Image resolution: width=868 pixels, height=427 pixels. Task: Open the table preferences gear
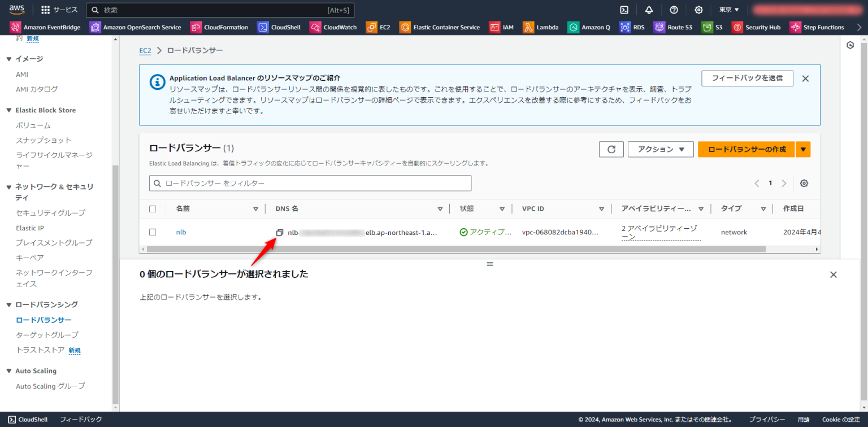(x=804, y=183)
